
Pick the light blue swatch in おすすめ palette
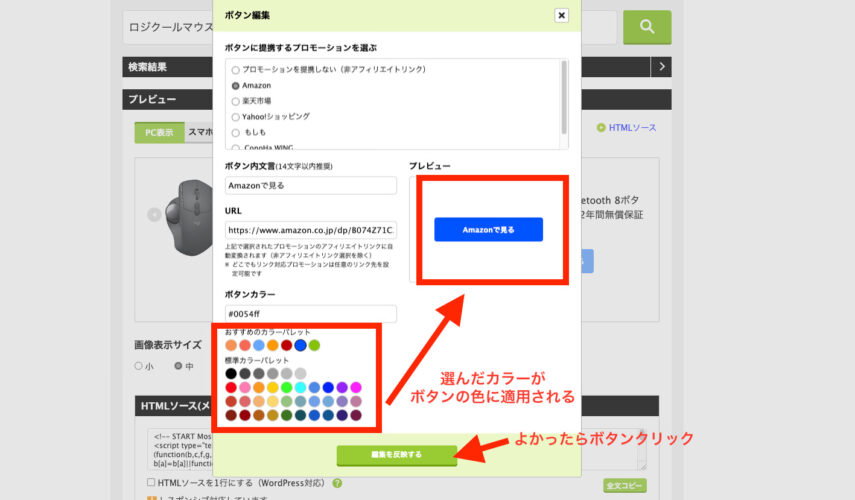[258, 345]
